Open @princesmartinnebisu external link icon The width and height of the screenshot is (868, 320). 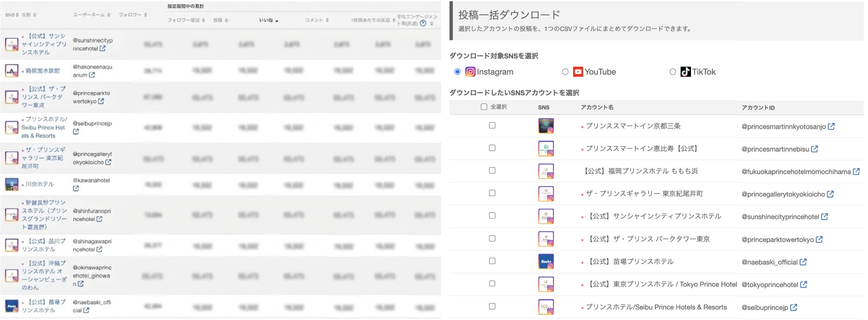[x=814, y=149]
